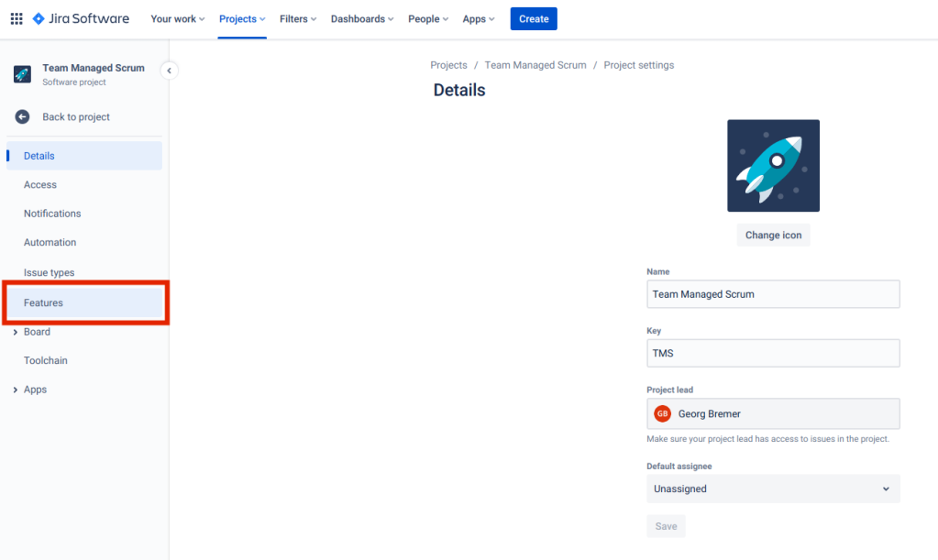Click the Details page heading
938x560 pixels.
(x=459, y=90)
